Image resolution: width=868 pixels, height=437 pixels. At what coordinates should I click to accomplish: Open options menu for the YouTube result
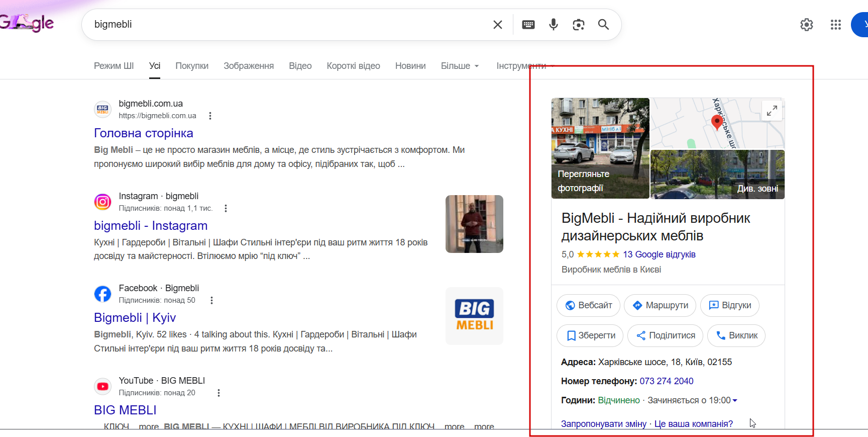coord(219,393)
